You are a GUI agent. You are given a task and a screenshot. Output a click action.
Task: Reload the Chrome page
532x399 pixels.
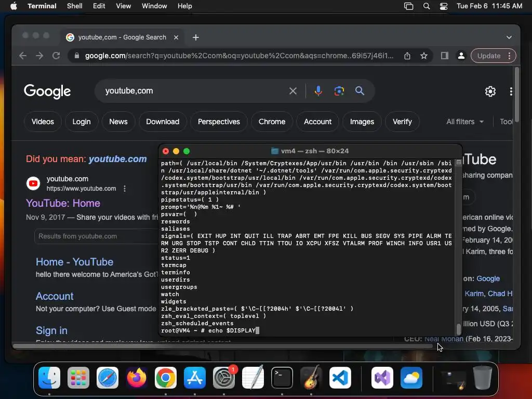[x=56, y=56]
